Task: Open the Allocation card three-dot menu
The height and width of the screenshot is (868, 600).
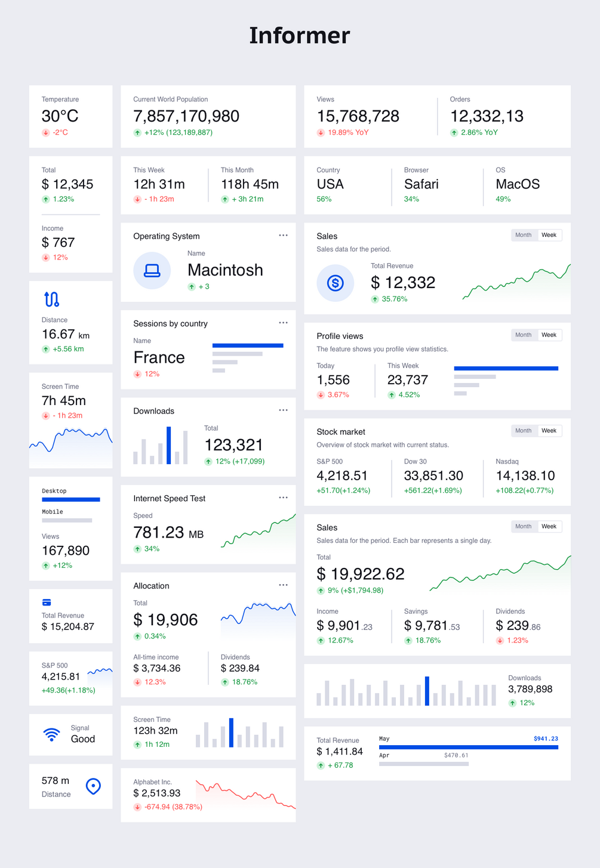Action: 283,585
